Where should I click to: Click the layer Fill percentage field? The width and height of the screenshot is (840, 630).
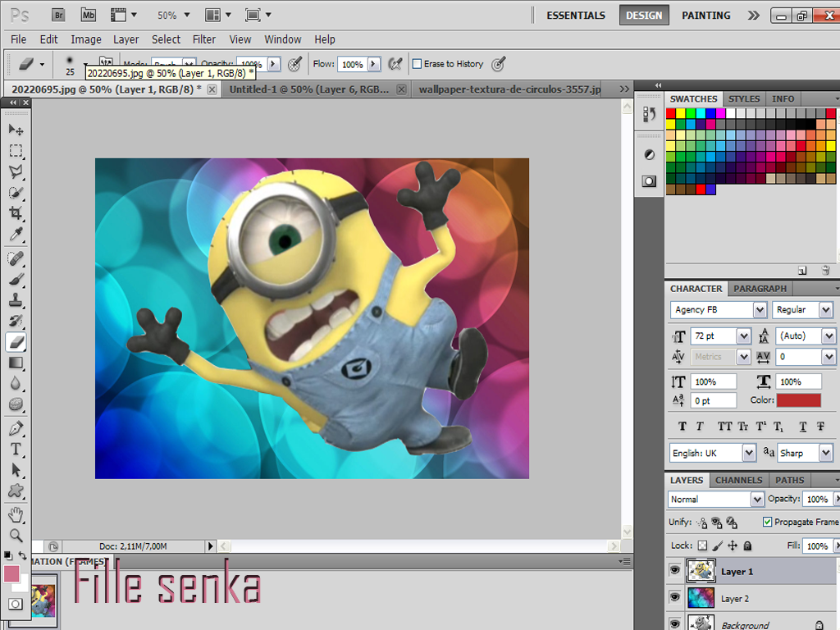click(x=818, y=546)
